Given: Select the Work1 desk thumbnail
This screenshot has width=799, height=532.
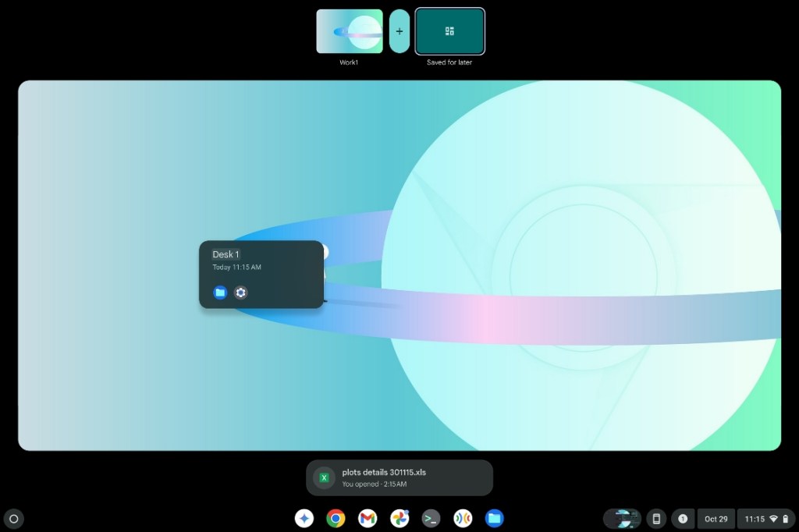Looking at the screenshot, I should [349, 31].
